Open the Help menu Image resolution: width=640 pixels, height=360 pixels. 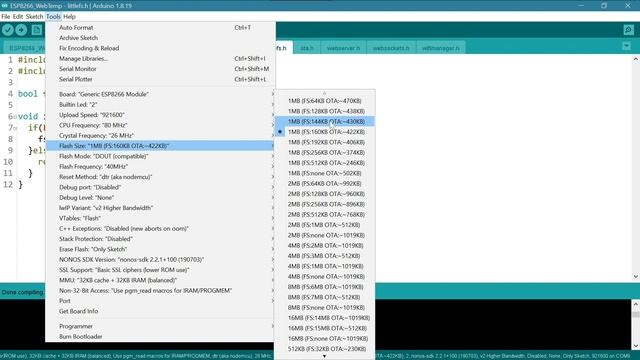tap(69, 17)
